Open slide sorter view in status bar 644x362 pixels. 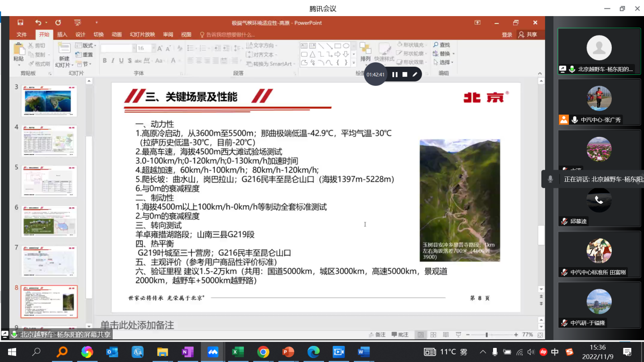click(x=433, y=335)
